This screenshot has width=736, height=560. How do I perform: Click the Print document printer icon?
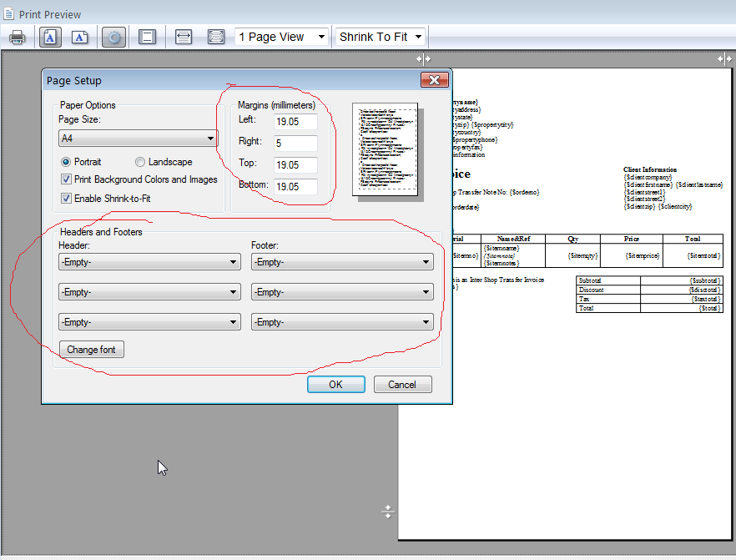pyautogui.click(x=17, y=37)
